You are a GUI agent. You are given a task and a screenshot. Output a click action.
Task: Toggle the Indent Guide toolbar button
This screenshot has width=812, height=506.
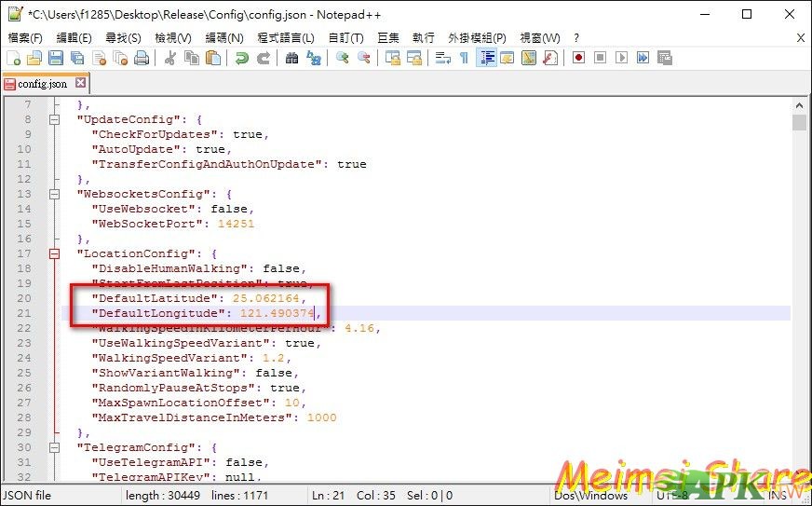click(485, 58)
